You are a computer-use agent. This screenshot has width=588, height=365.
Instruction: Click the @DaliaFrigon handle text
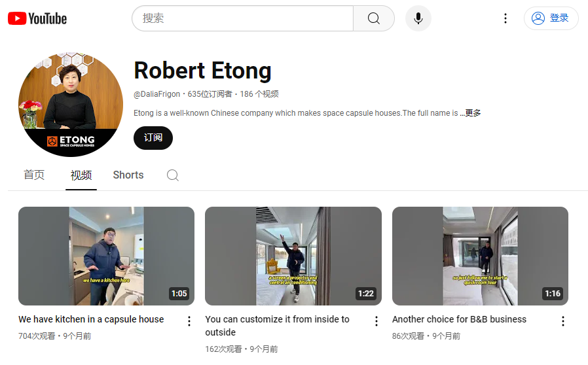tap(156, 94)
